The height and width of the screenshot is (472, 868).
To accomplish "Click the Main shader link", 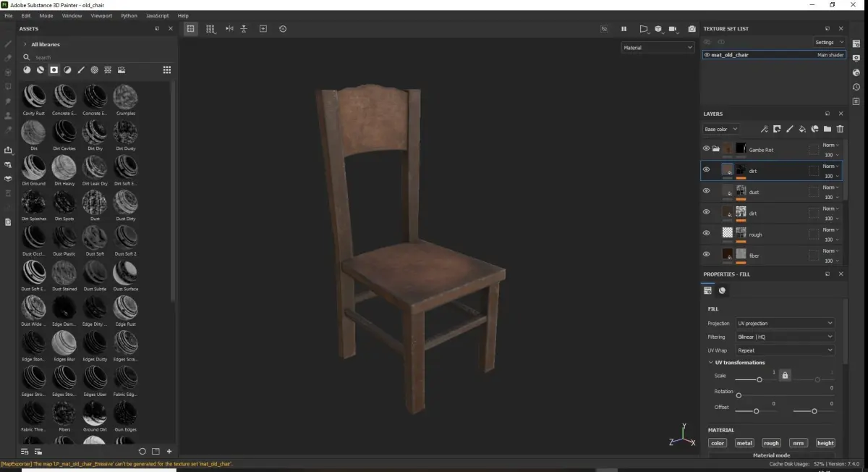I will pyautogui.click(x=830, y=55).
